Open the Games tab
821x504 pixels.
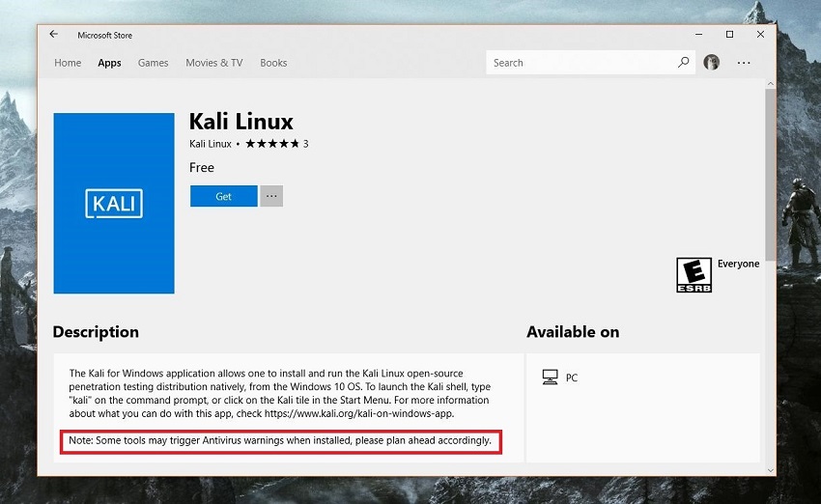pyautogui.click(x=153, y=63)
